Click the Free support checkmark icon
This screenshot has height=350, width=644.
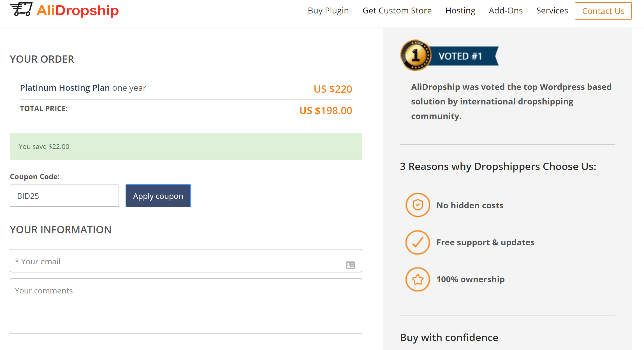click(418, 242)
